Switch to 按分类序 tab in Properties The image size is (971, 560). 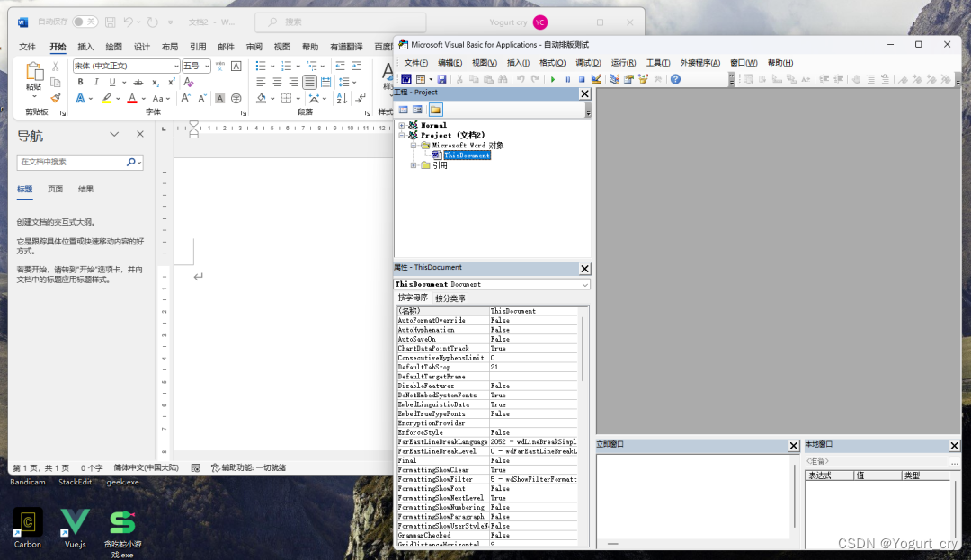450,298
